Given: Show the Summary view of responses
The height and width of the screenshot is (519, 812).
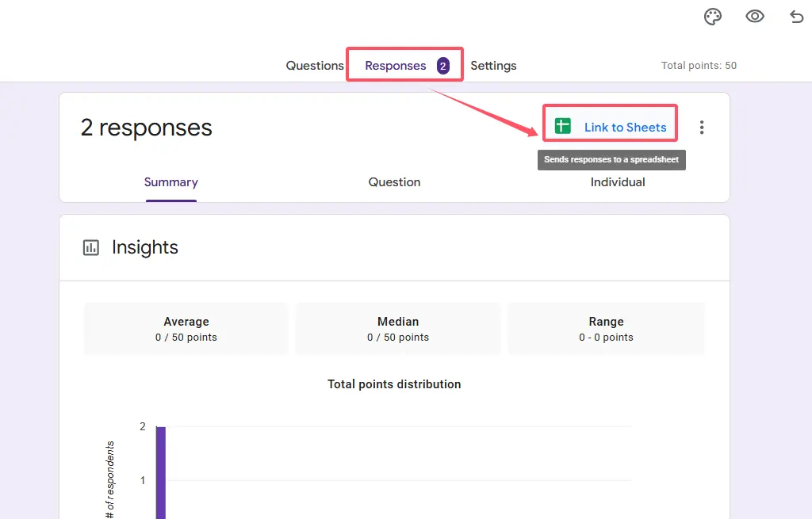Looking at the screenshot, I should pos(170,182).
